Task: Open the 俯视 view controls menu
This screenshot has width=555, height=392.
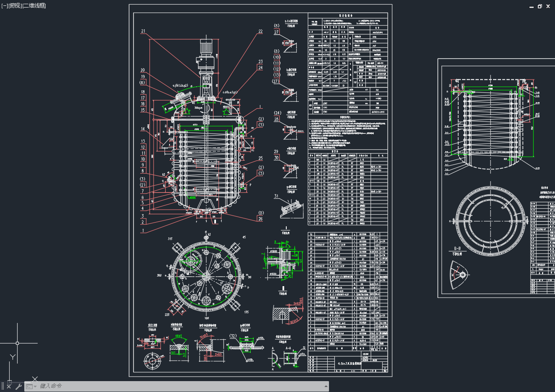Action: [x=15, y=5]
